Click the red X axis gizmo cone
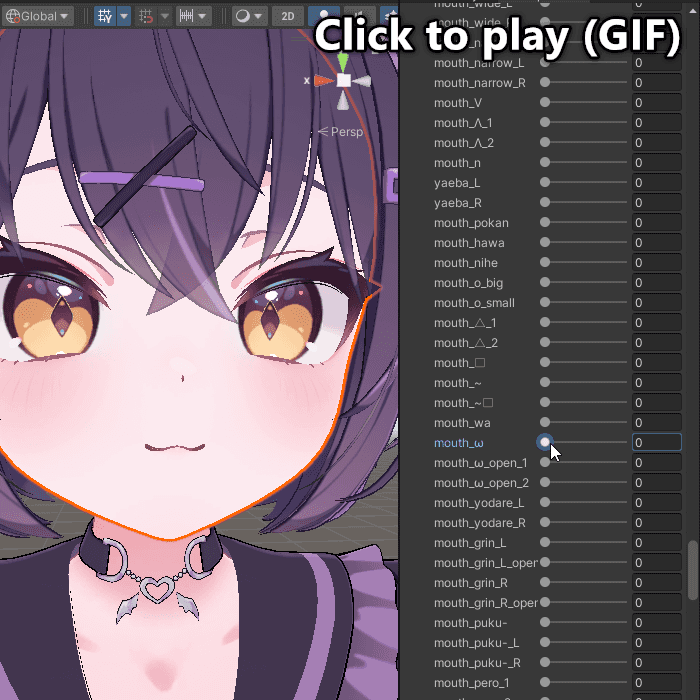Screen dimensions: 700x700 pos(324,80)
